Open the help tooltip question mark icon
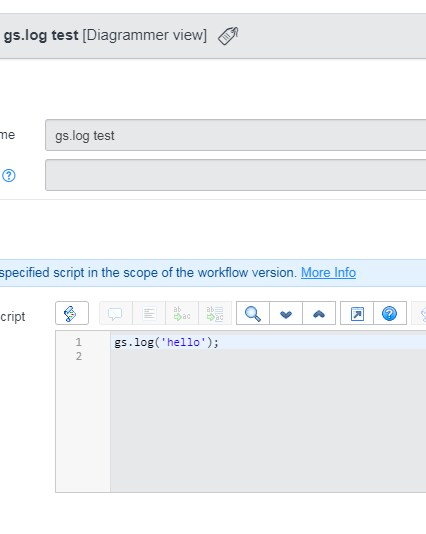426x534 pixels. click(x=9, y=176)
